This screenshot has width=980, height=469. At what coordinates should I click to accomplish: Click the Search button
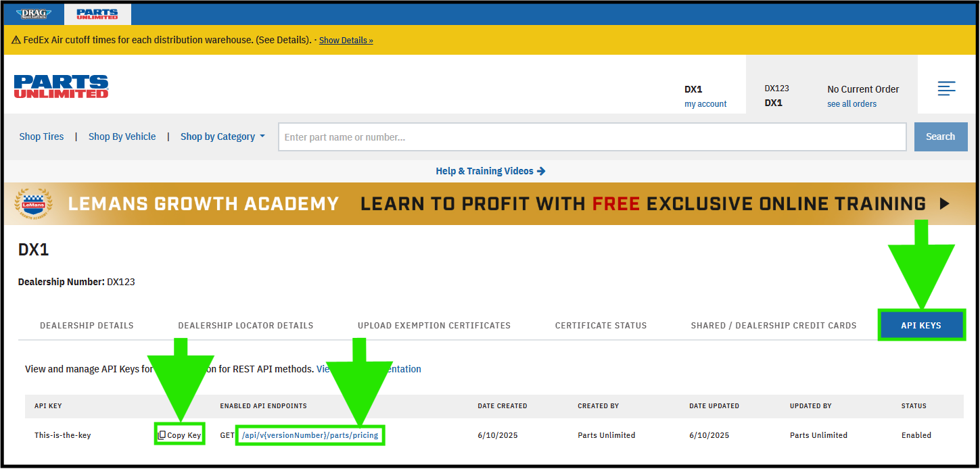[941, 137]
